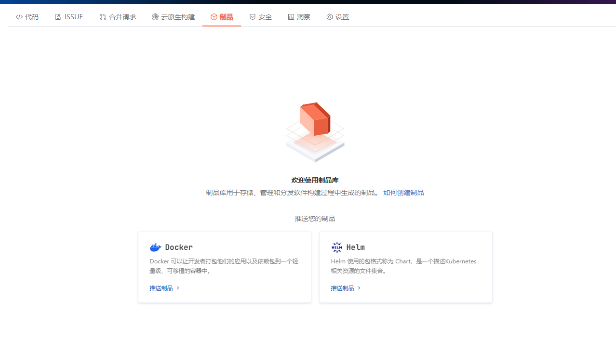Click the 欢迎使用制品库 heading
The width and height of the screenshot is (616, 364).
[x=315, y=180]
